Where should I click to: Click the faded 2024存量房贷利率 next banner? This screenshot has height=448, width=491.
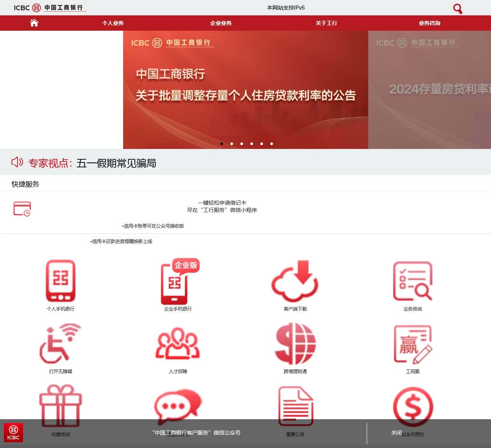pos(430,90)
